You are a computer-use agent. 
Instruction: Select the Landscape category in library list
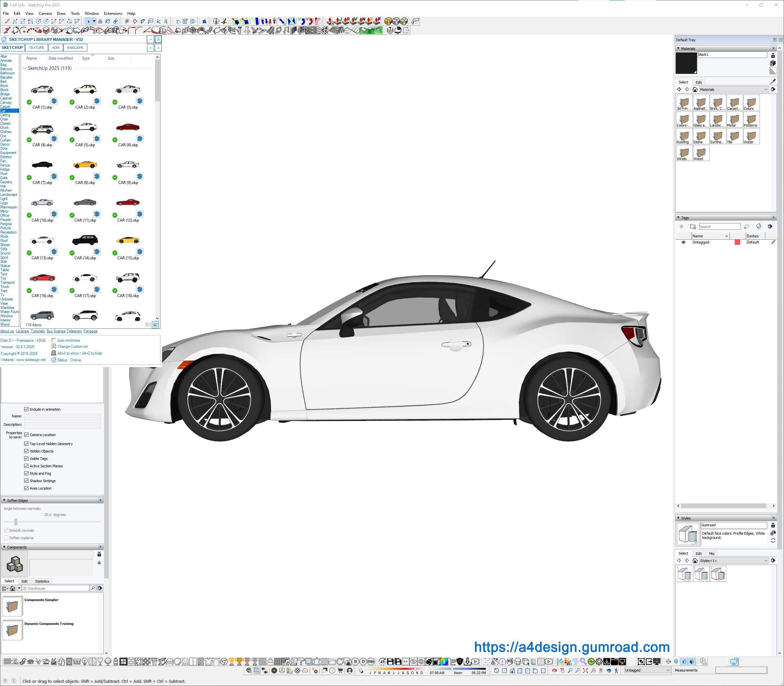(x=9, y=195)
